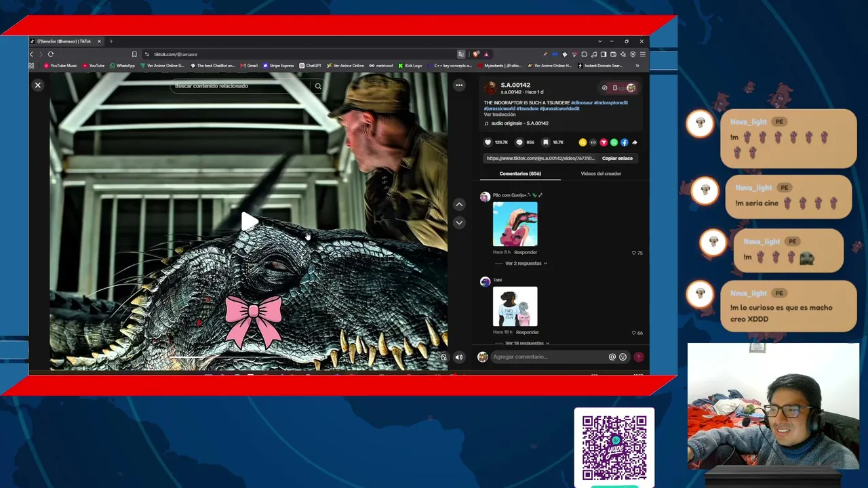
Task: Select the TikTok browser tab
Action: [x=66, y=41]
